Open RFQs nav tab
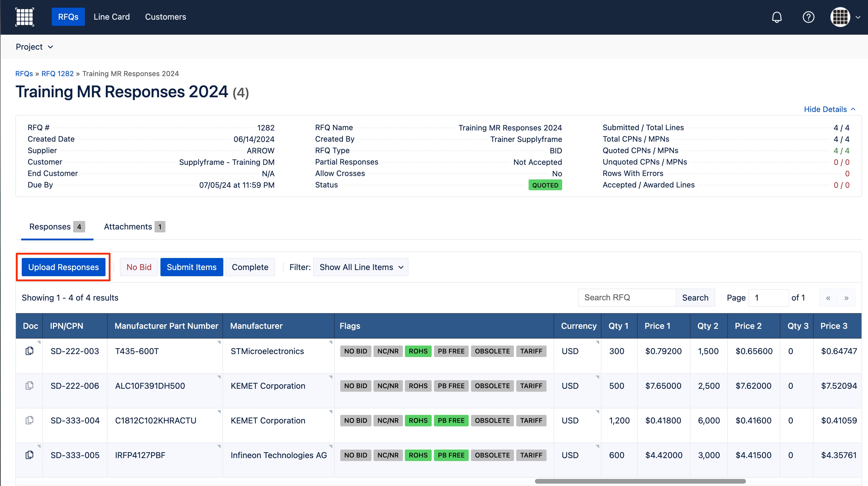The image size is (868, 486). (x=68, y=17)
